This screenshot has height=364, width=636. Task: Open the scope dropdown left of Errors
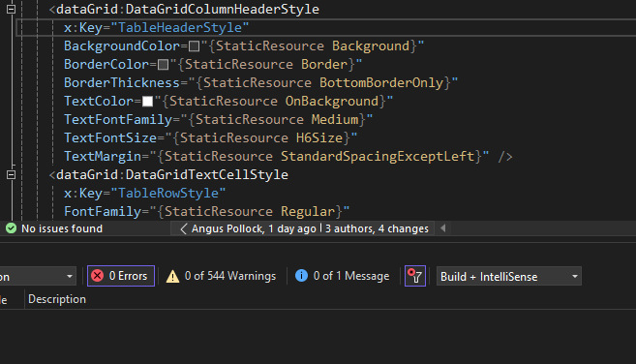38,276
